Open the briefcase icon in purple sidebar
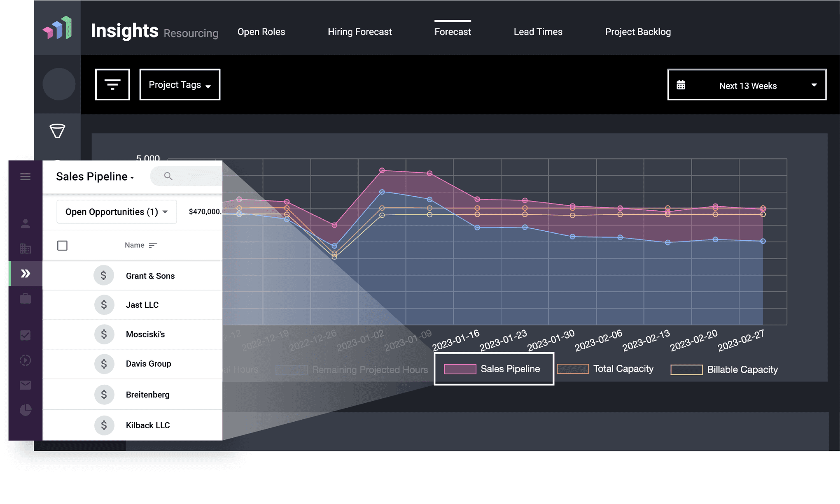The width and height of the screenshot is (840, 504). point(25,298)
